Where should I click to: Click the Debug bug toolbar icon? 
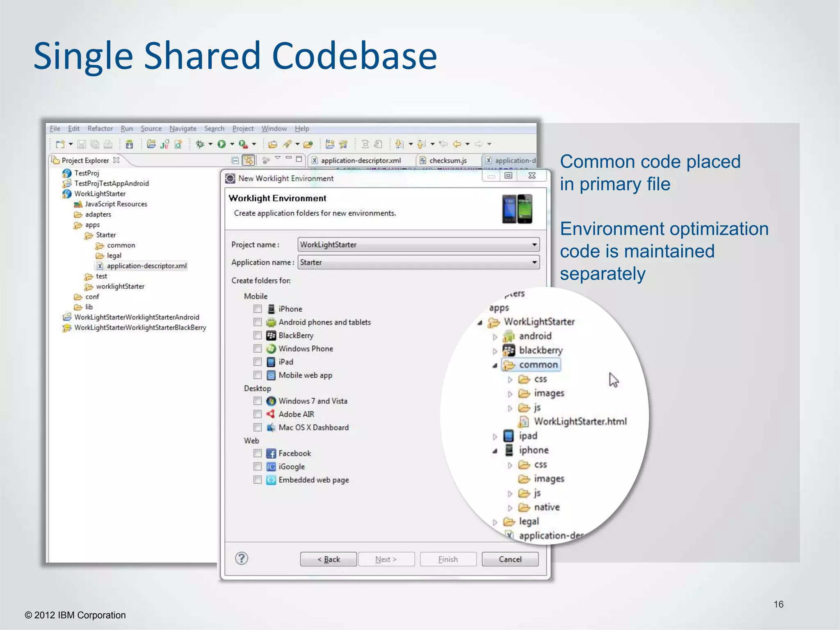pyautogui.click(x=200, y=144)
